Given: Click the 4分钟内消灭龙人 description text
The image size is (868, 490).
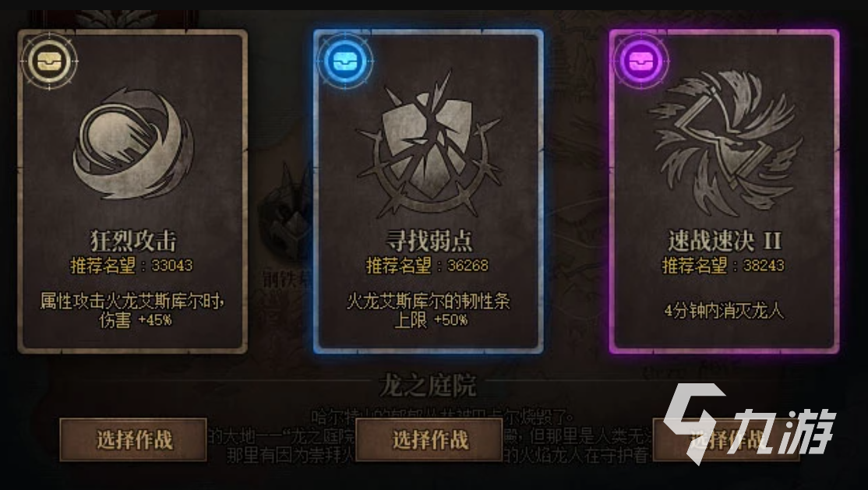Looking at the screenshot, I should (x=724, y=311).
